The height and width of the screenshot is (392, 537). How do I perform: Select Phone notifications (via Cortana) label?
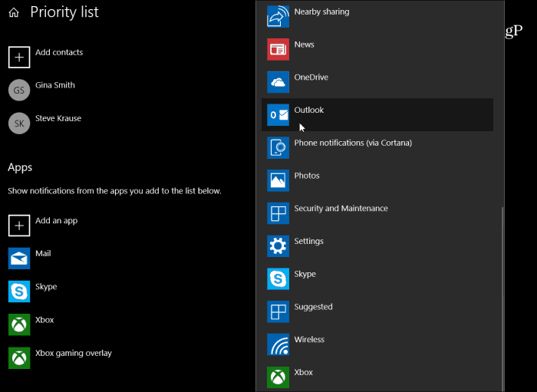[x=353, y=143]
